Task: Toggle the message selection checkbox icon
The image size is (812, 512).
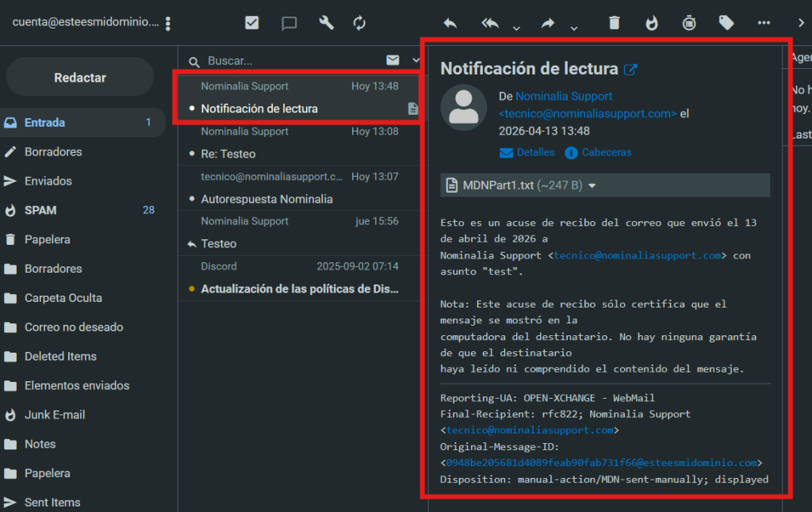Action: coord(252,23)
